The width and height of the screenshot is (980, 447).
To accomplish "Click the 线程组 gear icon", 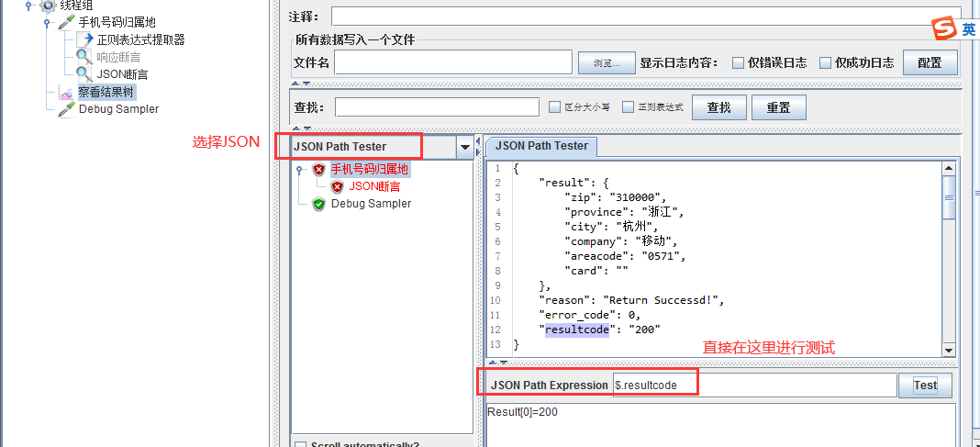I will click(x=48, y=6).
